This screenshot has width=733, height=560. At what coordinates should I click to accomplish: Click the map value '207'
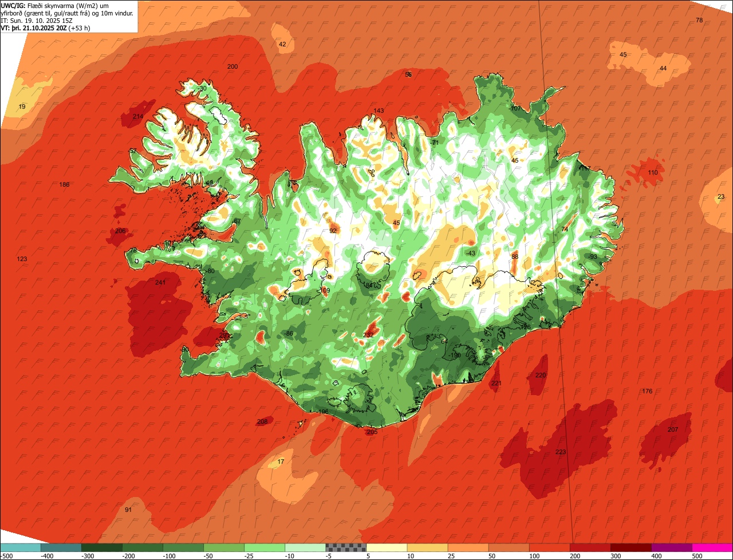[x=673, y=430]
